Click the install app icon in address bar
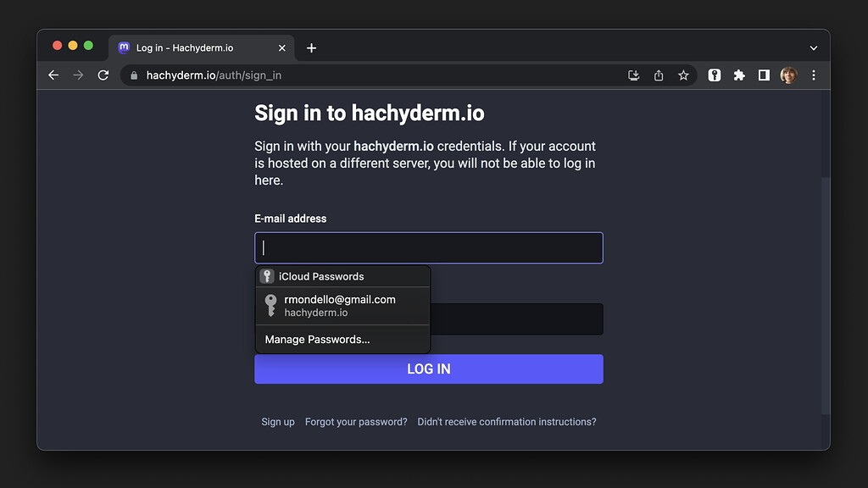 coord(633,75)
